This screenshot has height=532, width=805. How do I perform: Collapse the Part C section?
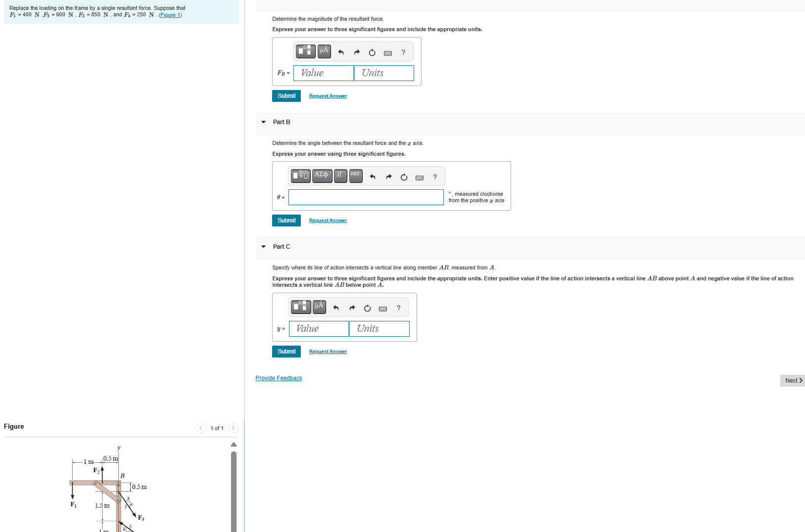[264, 247]
